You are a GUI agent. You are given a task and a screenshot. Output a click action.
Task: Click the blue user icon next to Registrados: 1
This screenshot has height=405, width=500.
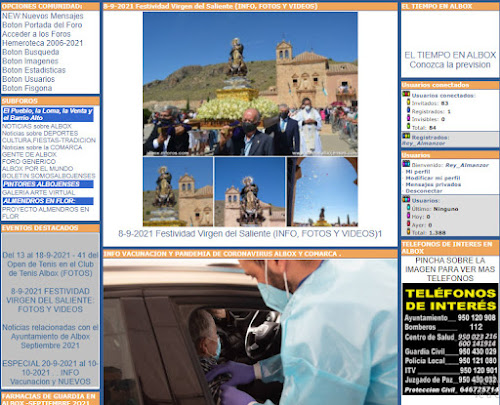[408, 110]
